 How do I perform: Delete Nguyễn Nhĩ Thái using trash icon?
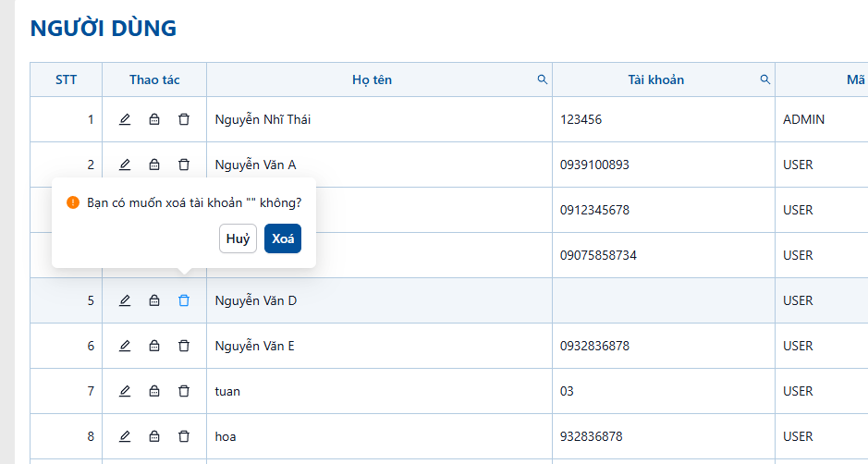[x=184, y=119]
